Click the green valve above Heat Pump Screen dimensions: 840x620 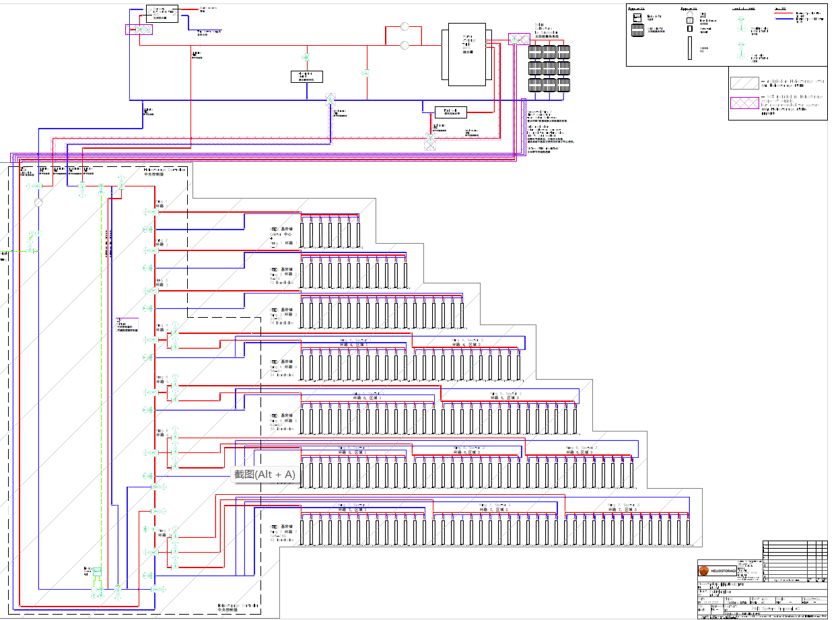[x=306, y=58]
